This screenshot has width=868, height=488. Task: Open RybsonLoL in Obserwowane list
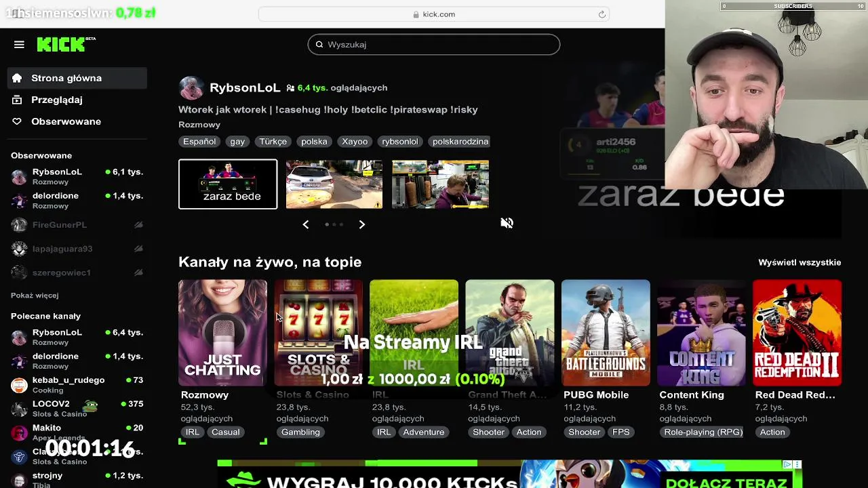77,176
